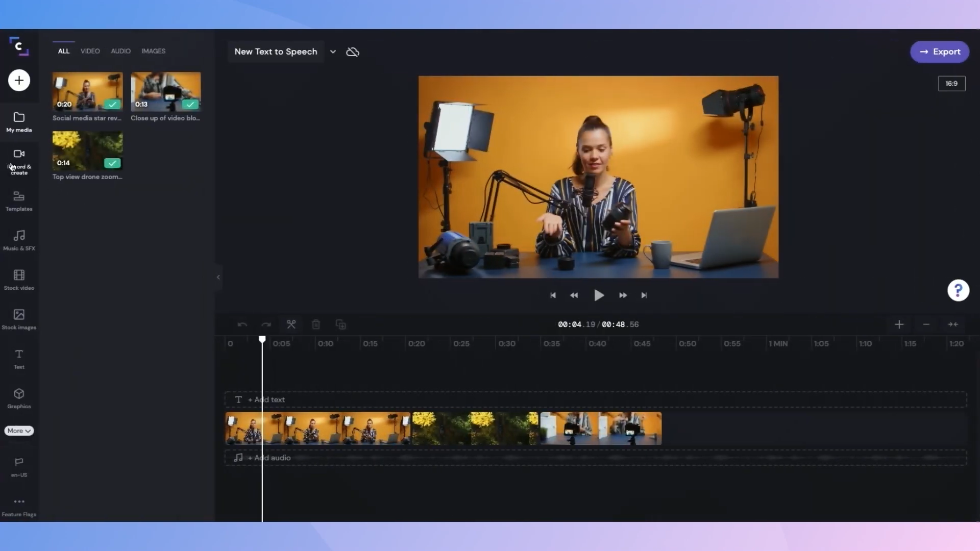Open the Templates panel

19,200
